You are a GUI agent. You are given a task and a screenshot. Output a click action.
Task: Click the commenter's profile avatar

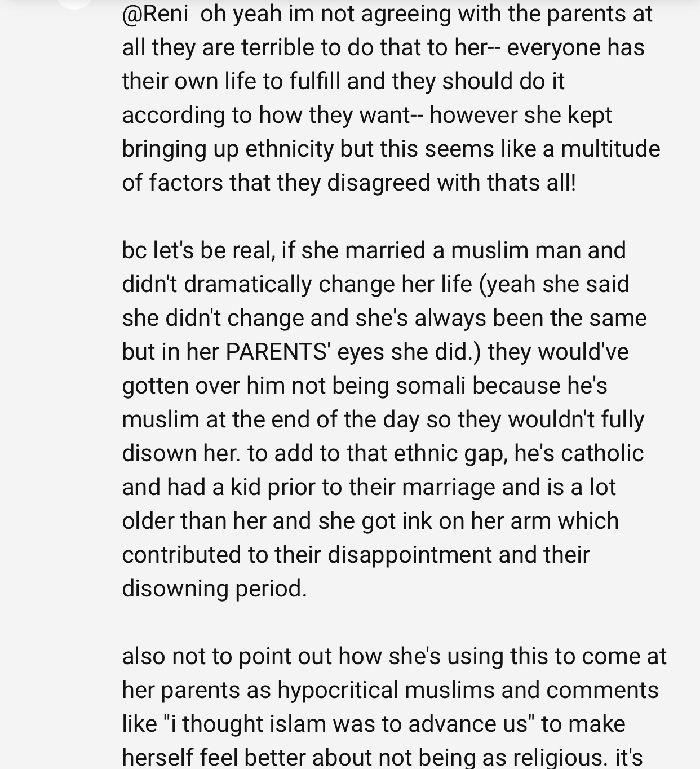[75, 3]
